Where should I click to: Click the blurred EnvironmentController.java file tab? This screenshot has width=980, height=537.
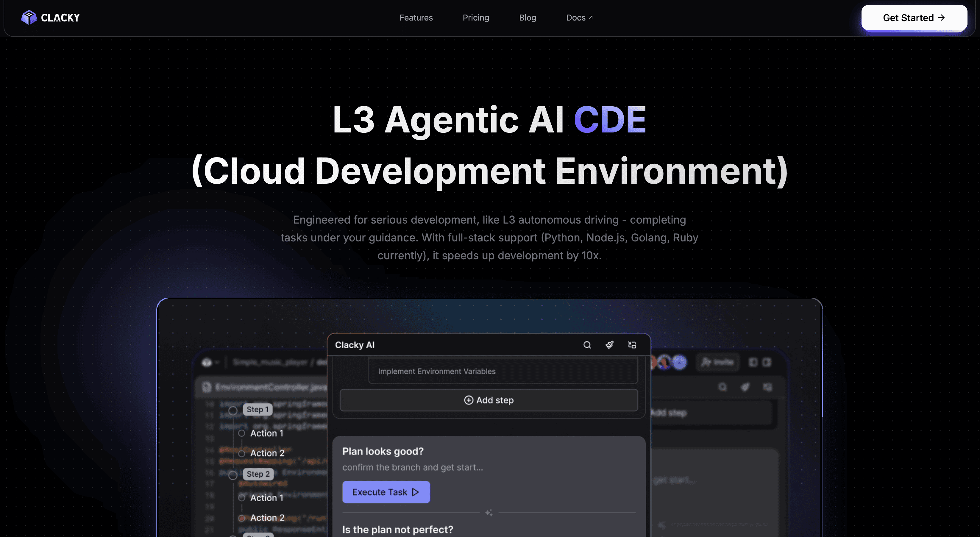coord(265,387)
